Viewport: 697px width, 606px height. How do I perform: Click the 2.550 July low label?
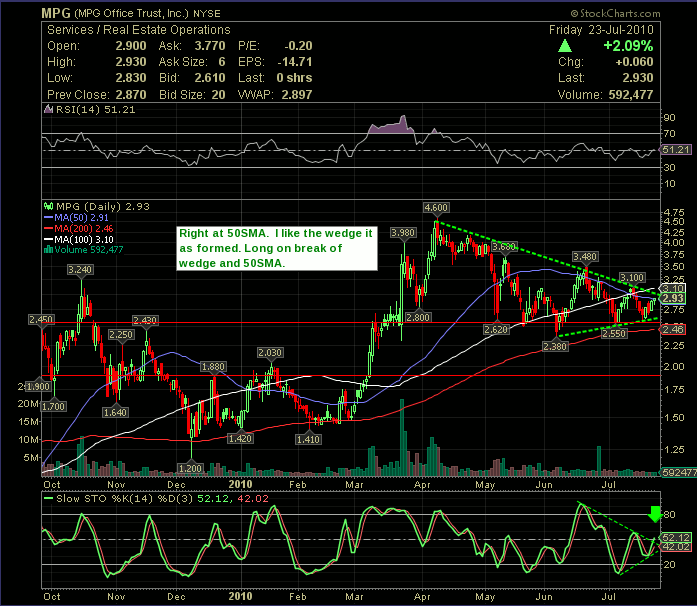click(614, 333)
